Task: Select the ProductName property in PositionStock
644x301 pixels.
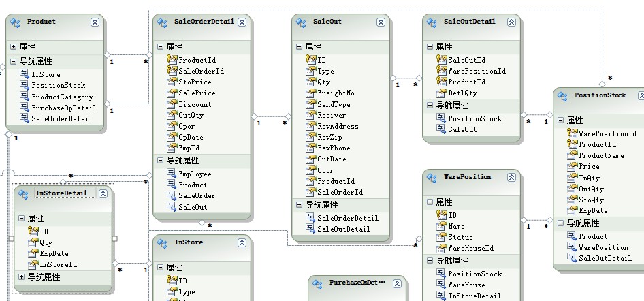Action: pyautogui.click(x=601, y=155)
